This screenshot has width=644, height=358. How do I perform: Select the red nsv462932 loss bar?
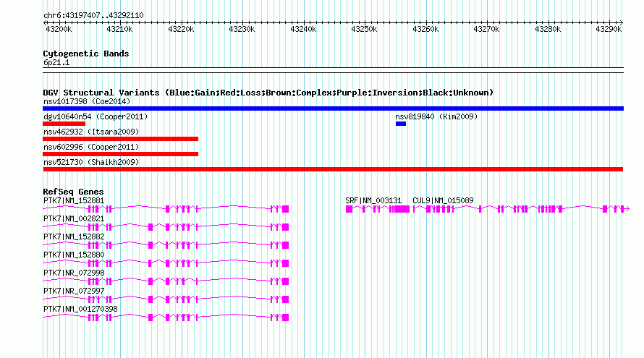120,139
